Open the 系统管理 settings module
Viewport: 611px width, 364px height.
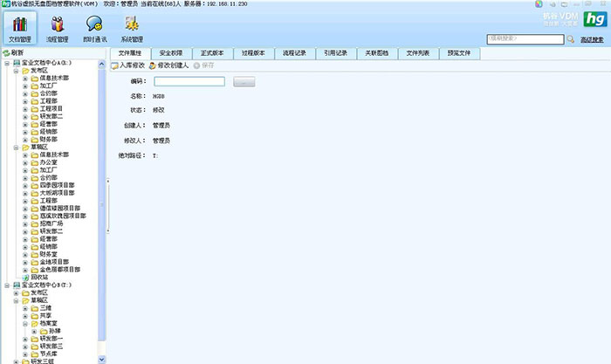(132, 28)
